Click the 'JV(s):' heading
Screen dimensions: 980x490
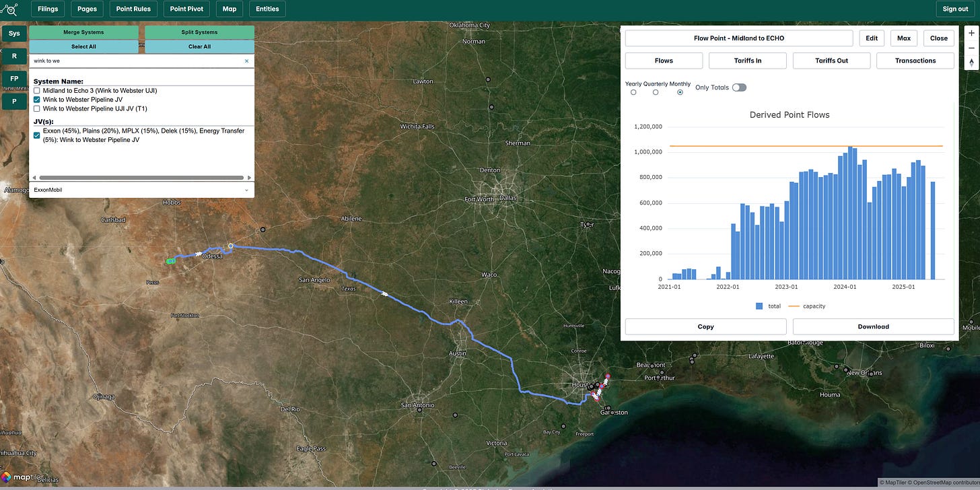44,121
